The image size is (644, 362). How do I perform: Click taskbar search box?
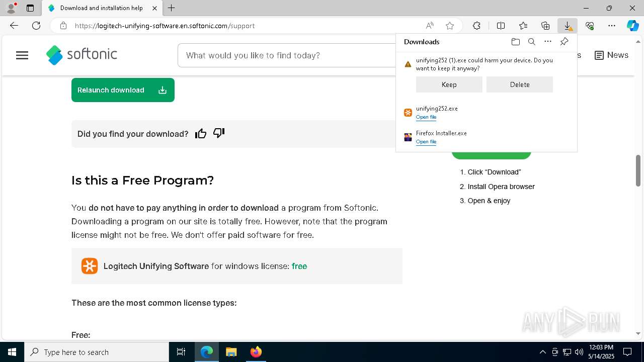pyautogui.click(x=97, y=352)
